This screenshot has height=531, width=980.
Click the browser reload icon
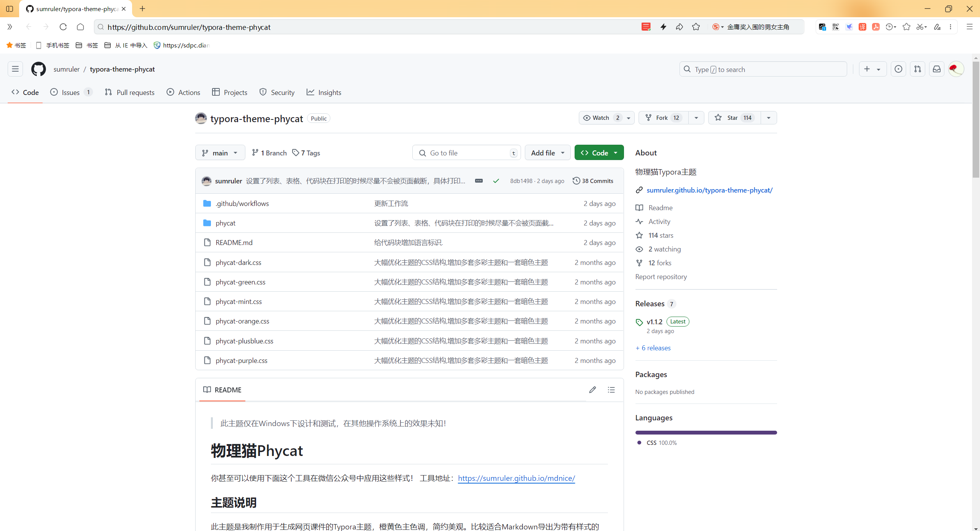63,27
